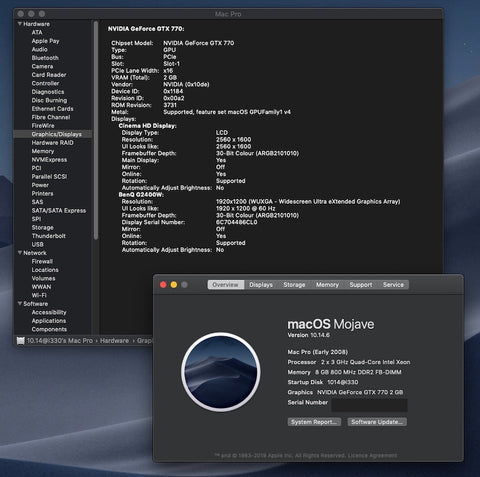Select Disc Burning in the sidebar
Screen dimensions: 480x477
(49, 100)
